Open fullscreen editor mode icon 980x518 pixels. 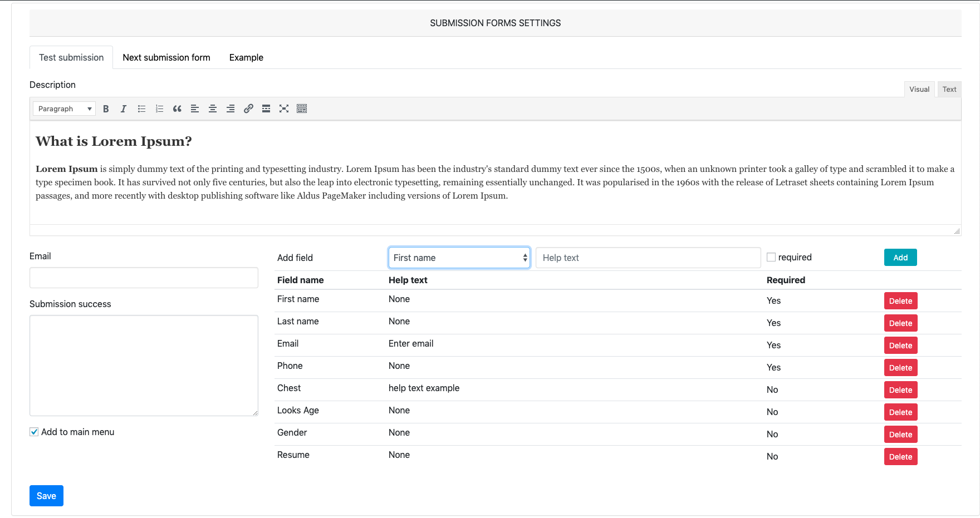tap(284, 108)
